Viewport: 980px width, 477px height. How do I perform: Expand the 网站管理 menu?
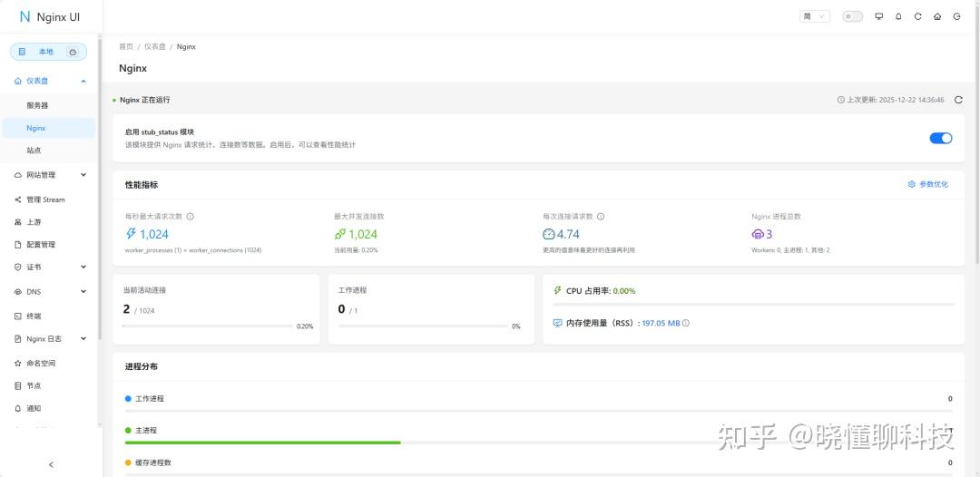[x=50, y=175]
